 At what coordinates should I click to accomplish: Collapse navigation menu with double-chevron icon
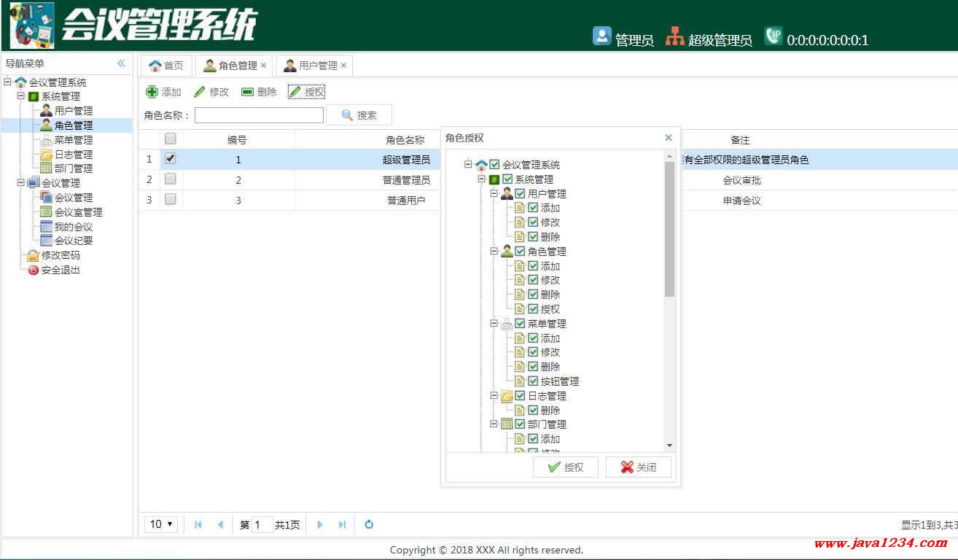121,63
